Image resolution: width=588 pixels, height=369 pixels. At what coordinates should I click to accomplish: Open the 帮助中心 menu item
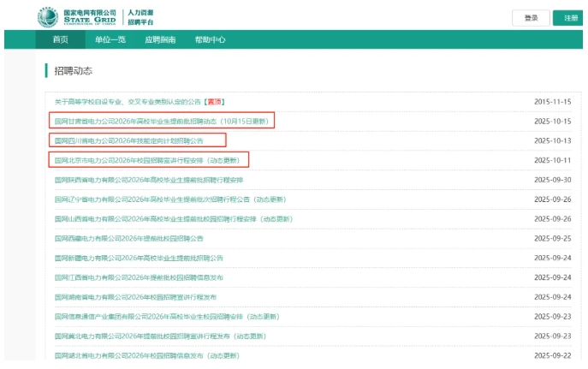point(210,39)
